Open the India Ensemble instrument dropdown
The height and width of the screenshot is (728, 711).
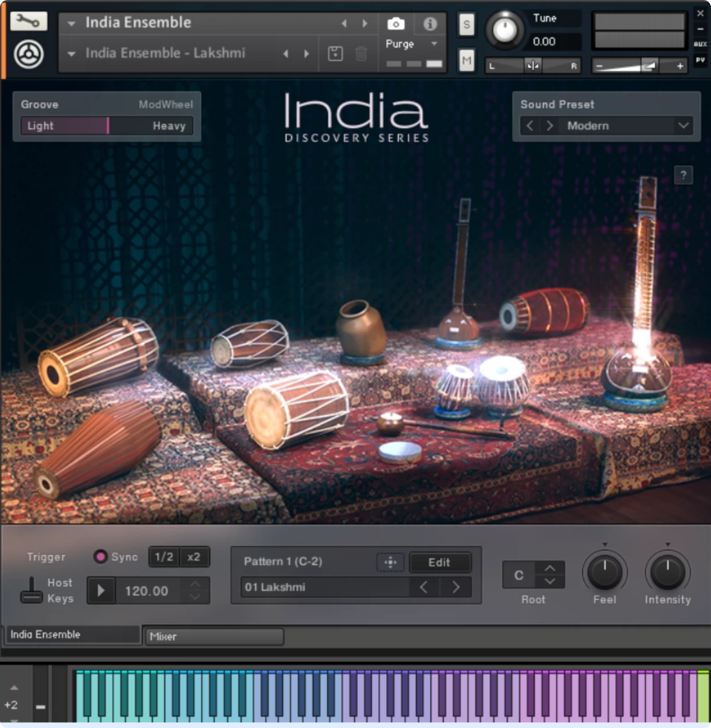[x=72, y=23]
